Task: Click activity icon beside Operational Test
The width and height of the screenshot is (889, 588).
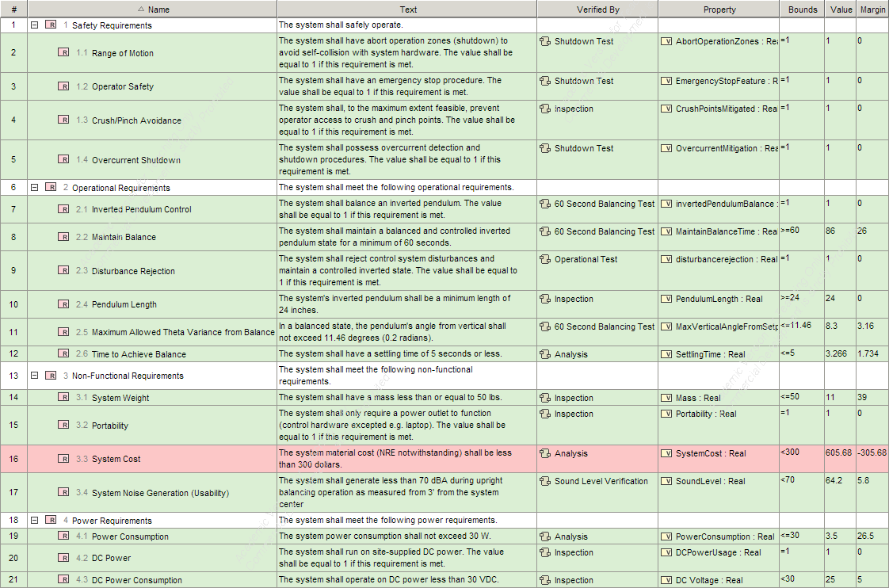Action: pos(545,259)
